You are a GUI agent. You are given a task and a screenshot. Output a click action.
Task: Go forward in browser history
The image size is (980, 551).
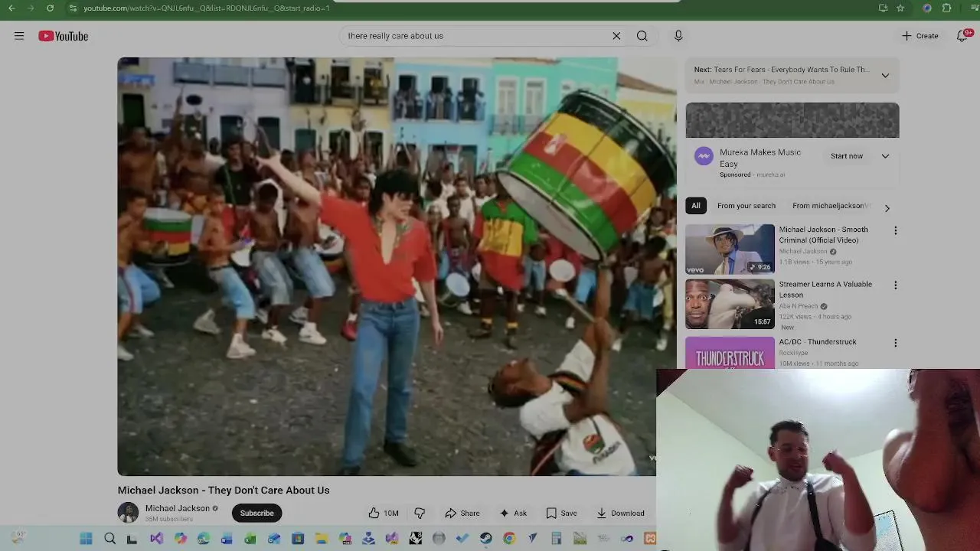pyautogui.click(x=31, y=8)
